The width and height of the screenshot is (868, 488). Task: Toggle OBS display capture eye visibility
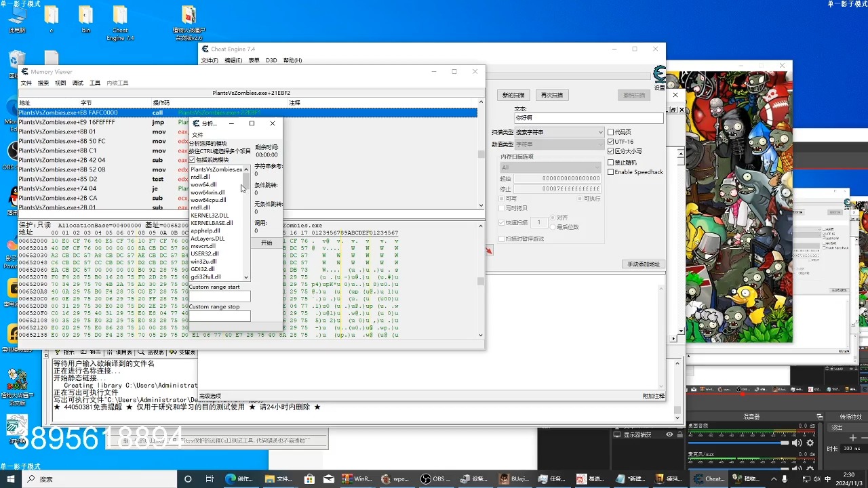pyautogui.click(x=669, y=434)
